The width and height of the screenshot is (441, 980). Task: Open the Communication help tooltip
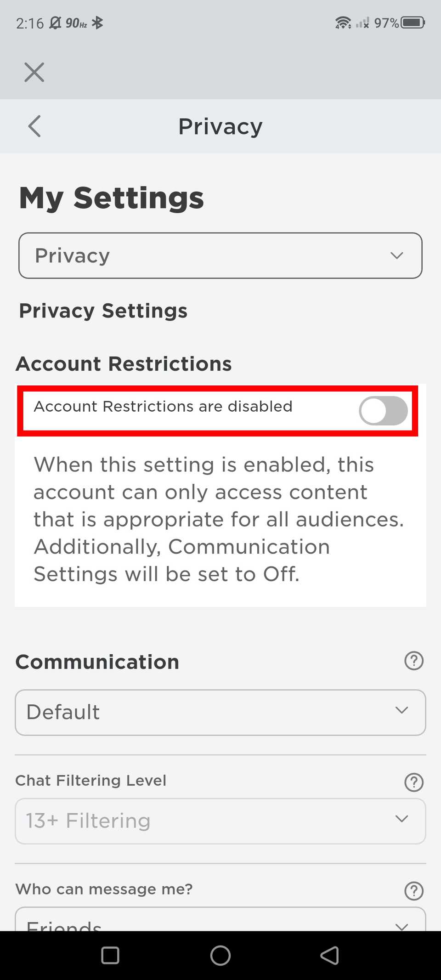click(x=413, y=661)
